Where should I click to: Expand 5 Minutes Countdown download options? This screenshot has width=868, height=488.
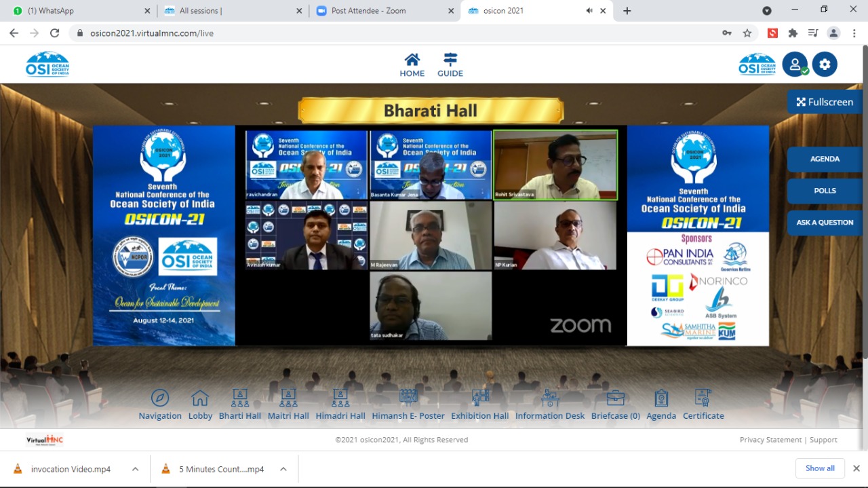(283, 469)
